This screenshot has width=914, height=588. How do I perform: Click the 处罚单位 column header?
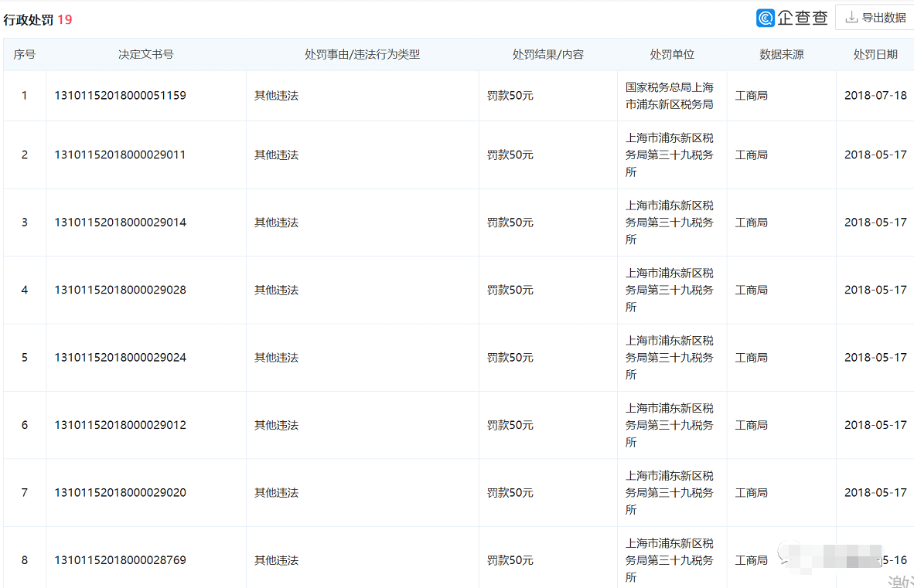[672, 55]
